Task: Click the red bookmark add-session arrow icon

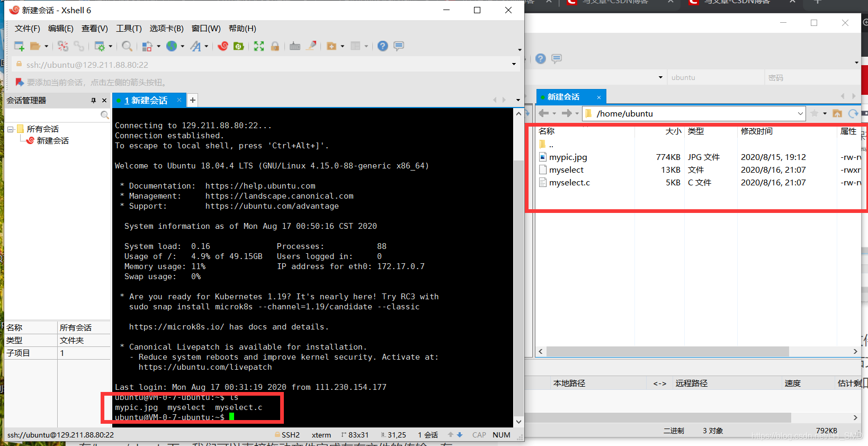Action: 20,82
